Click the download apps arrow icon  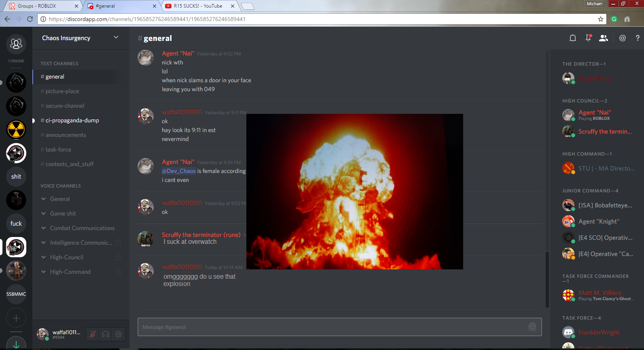[16, 344]
